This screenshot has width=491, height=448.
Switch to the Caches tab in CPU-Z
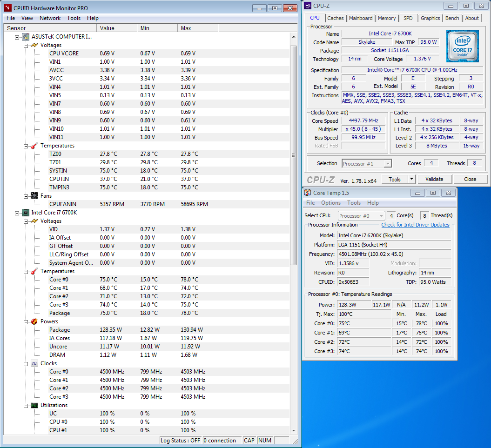pos(336,18)
